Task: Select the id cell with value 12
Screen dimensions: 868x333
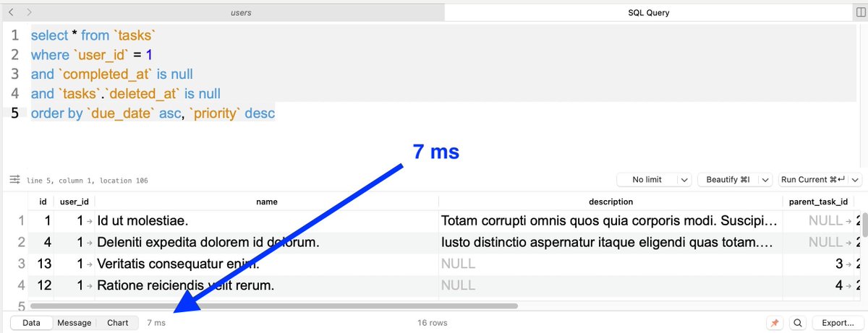Action: [42, 285]
